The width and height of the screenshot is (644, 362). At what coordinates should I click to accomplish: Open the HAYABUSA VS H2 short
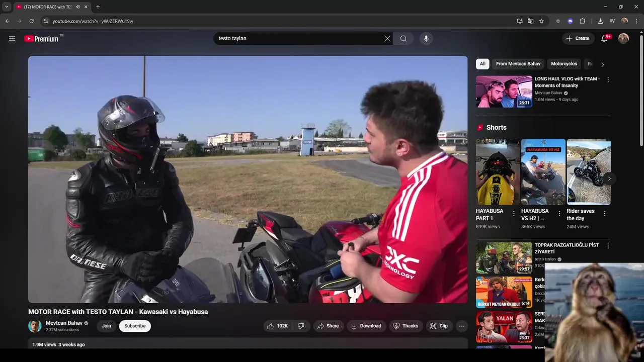543,172
